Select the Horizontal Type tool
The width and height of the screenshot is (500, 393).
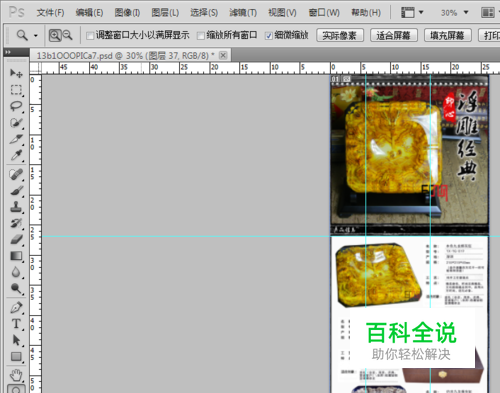[x=16, y=324]
